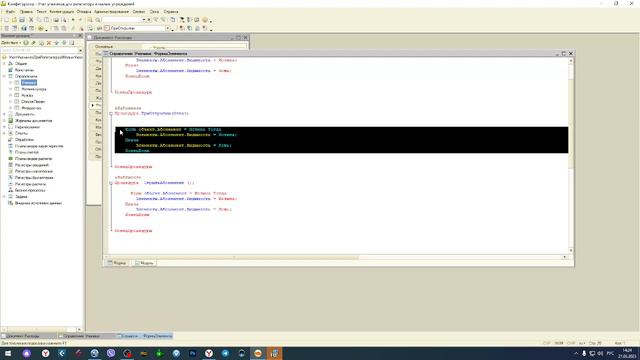Open the Окна menu

coord(154,12)
